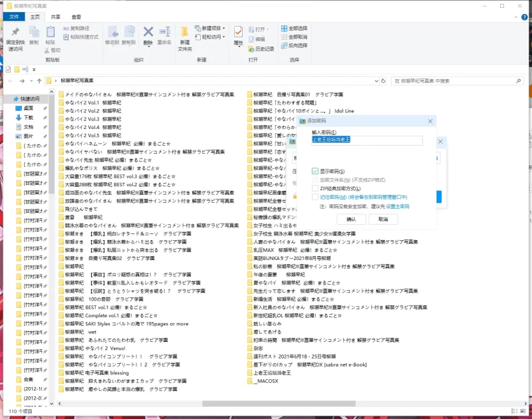The image size is (532, 419).
Task: Click Set master password (设置主密码) link
Action: click(x=397, y=206)
